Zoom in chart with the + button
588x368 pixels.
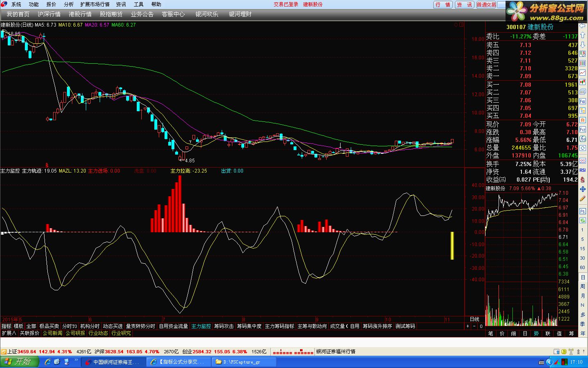point(468,326)
